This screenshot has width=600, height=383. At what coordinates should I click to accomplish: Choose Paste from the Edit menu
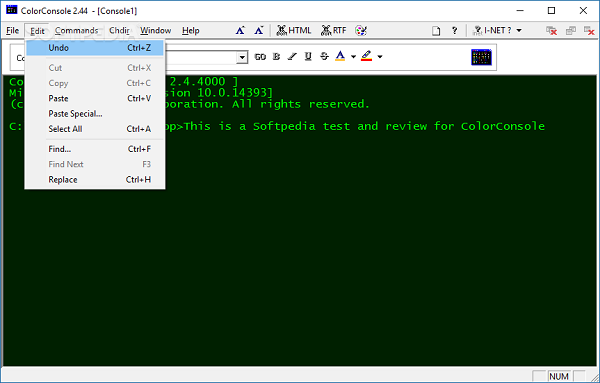pyautogui.click(x=95, y=98)
